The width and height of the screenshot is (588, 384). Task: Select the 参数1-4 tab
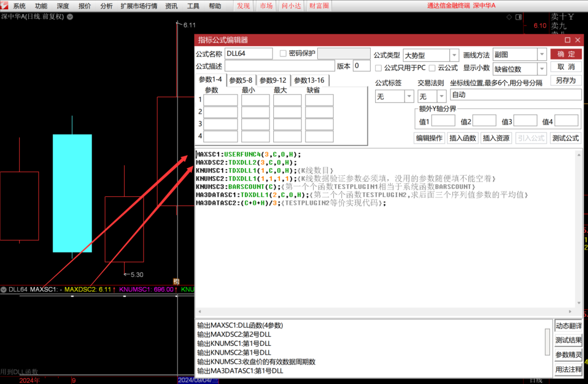tap(210, 79)
